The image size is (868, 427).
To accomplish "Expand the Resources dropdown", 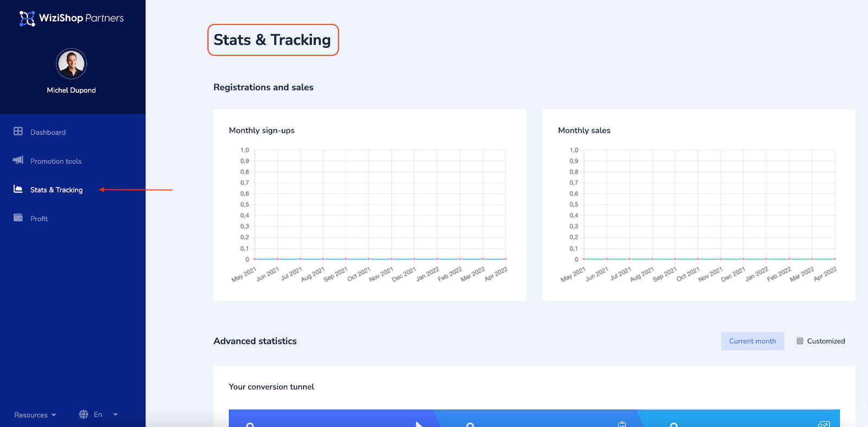I will click(35, 415).
